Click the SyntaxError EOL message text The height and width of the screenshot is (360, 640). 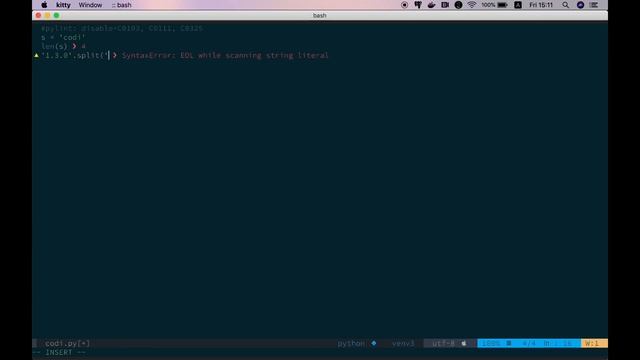tap(225, 55)
